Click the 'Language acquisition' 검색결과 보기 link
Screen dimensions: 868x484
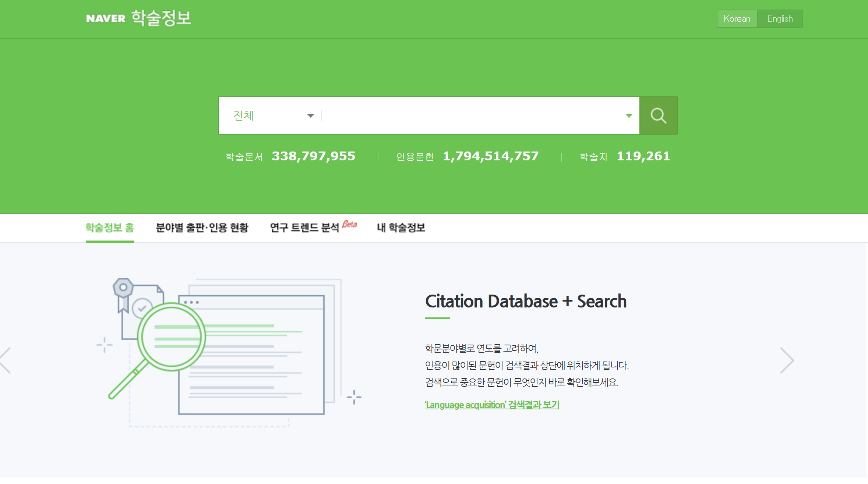492,405
